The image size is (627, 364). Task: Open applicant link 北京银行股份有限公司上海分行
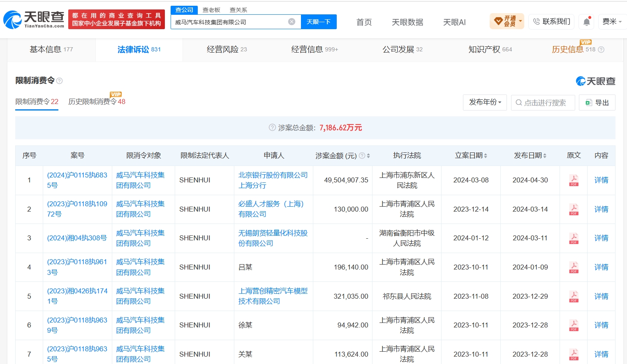273,180
